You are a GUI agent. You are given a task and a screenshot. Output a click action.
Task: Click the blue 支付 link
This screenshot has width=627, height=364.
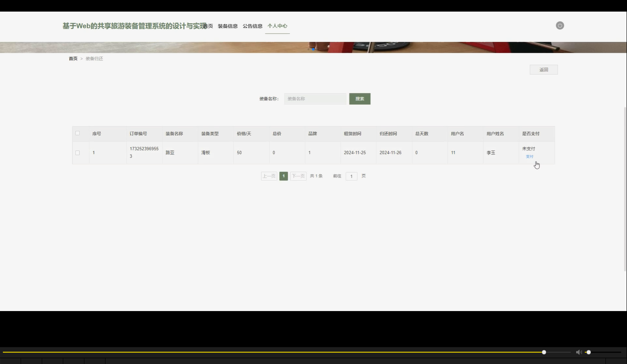529,156
